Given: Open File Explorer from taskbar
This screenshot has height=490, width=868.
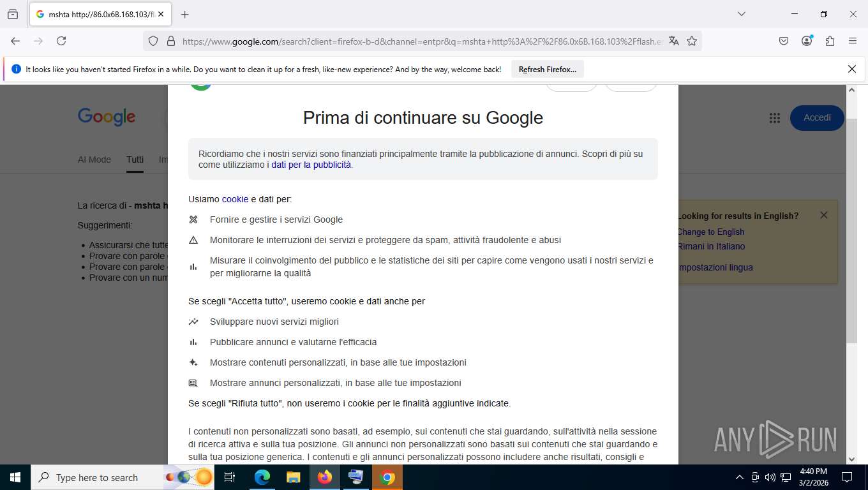Looking at the screenshot, I should 293,477.
